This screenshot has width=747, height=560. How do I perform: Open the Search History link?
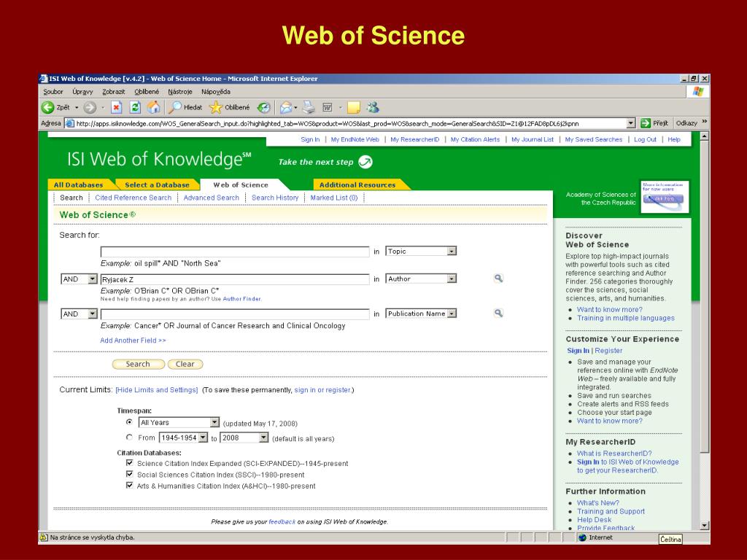click(275, 198)
